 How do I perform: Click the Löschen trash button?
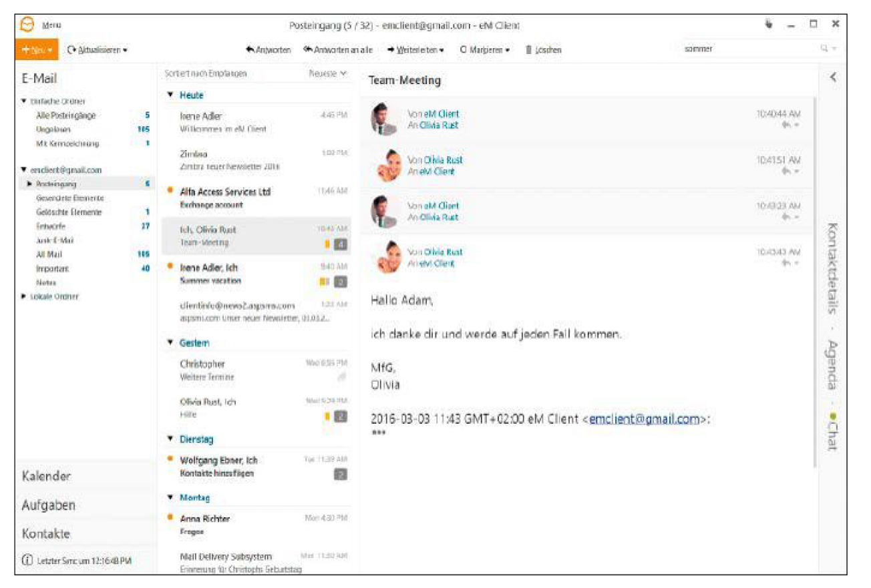[x=543, y=49]
